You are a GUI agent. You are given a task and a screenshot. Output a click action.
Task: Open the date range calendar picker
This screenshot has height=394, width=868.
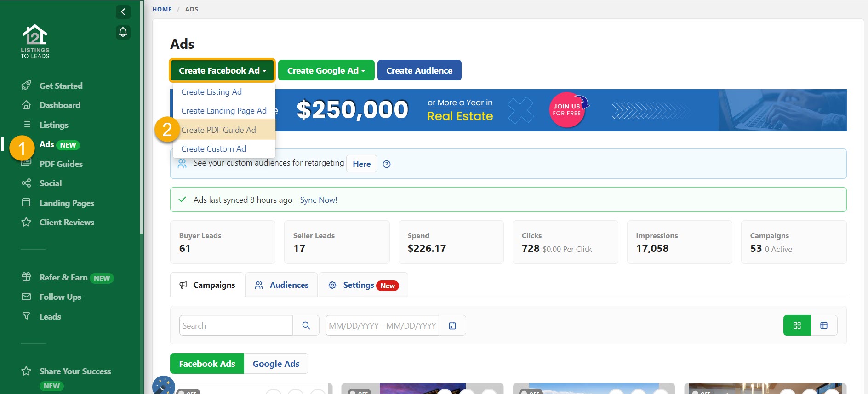[x=452, y=325]
